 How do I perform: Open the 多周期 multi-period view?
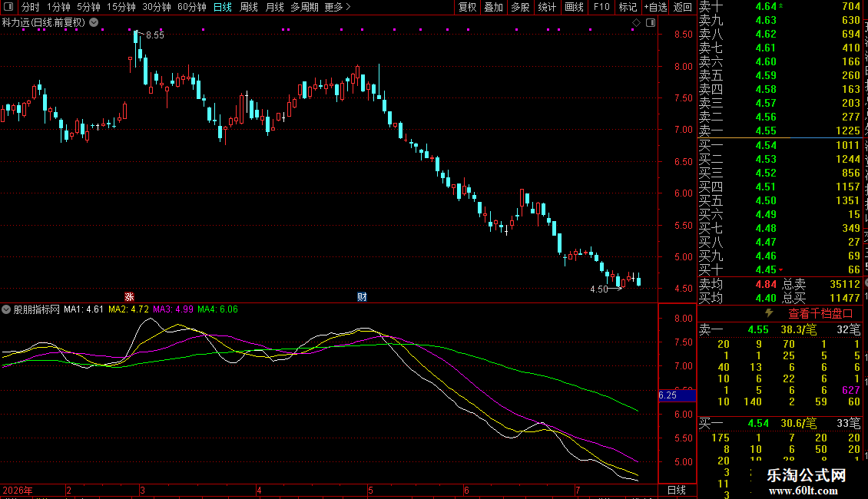304,7
